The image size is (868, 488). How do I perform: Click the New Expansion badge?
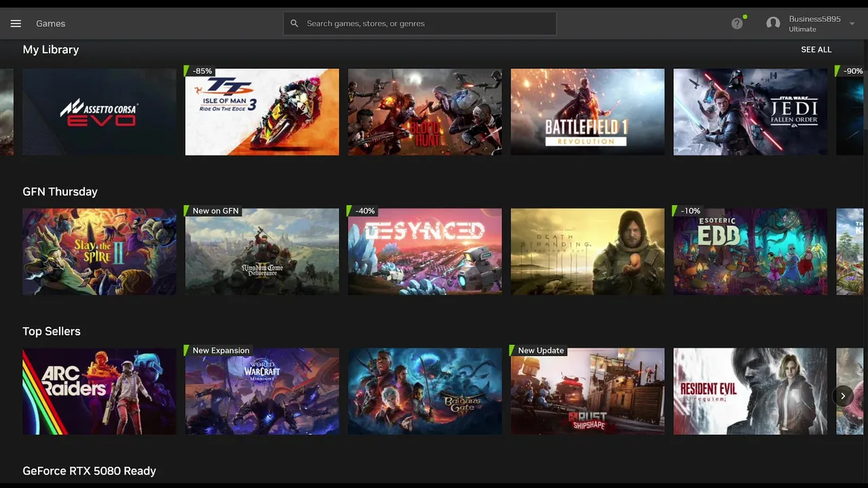pos(218,350)
